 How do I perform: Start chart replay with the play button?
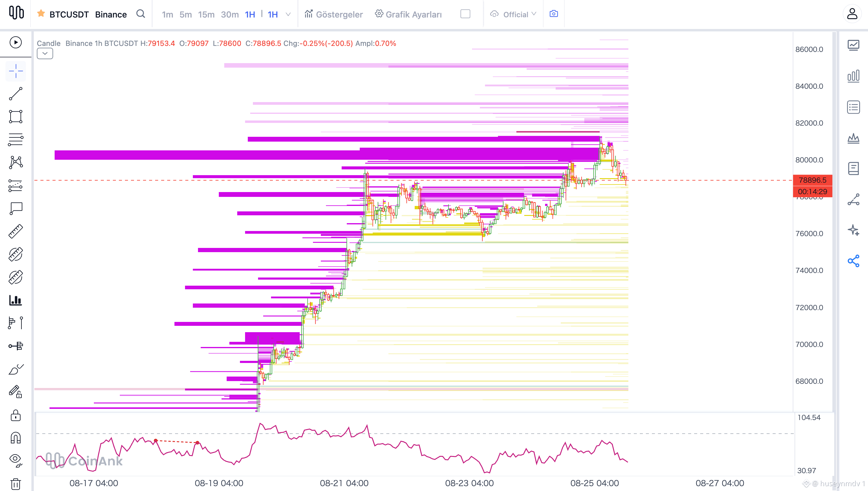click(16, 43)
